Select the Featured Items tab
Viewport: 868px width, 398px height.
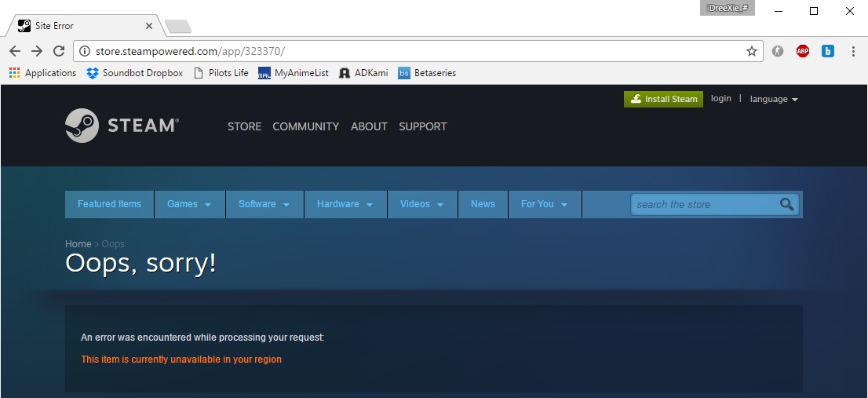point(109,204)
